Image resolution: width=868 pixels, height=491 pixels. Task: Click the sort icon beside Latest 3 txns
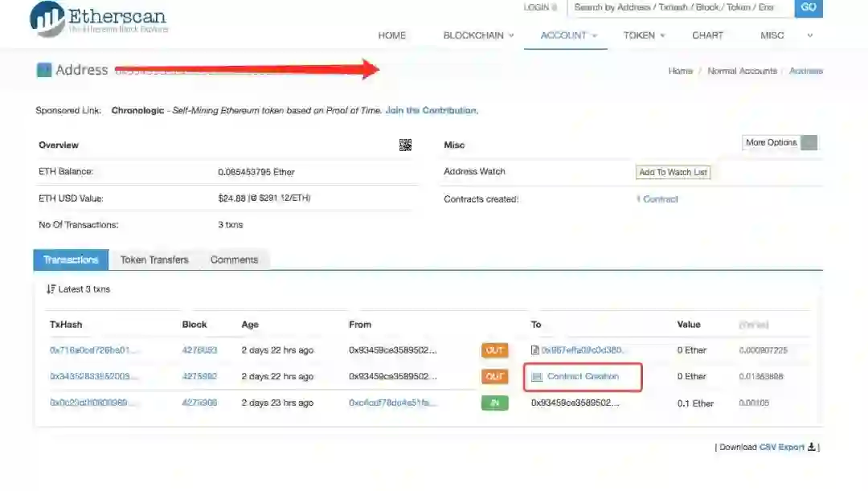click(51, 289)
